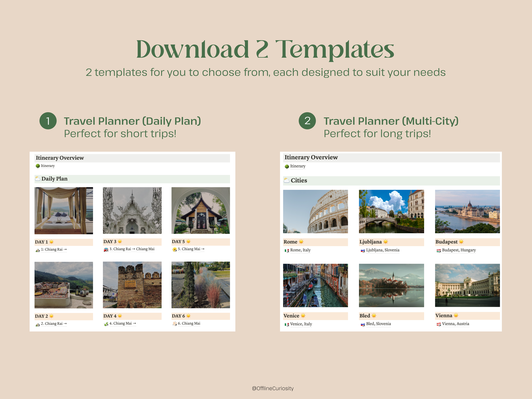Click tree icon beside left Itinerary link

pyautogui.click(x=38, y=166)
